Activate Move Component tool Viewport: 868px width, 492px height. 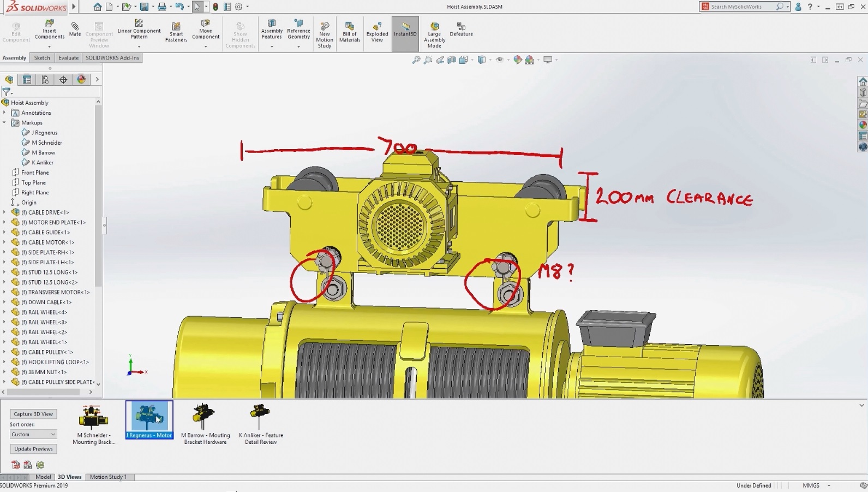pos(206,29)
